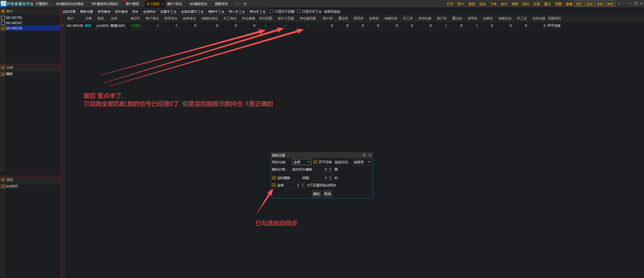Viewport: 644px width, 278px height.
Task: Increase the 间隔 seconds spinner up arrow
Action: [x=330, y=176]
